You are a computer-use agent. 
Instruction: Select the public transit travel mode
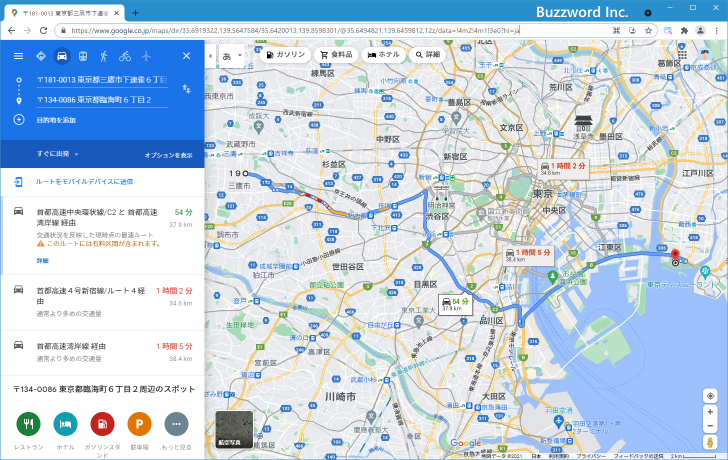pos(83,56)
